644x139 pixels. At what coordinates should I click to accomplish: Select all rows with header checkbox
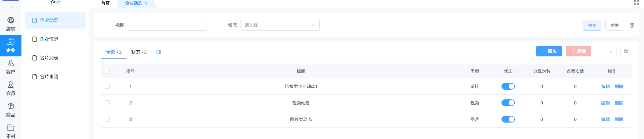click(107, 71)
